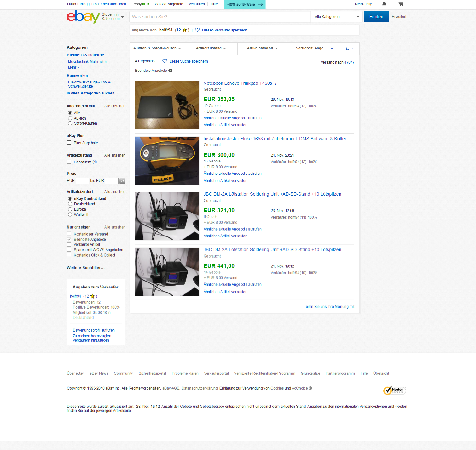Image resolution: width=476 pixels, height=450 pixels.
Task: Remove the Beendete Angebote filter with X icon
Action: click(171, 71)
